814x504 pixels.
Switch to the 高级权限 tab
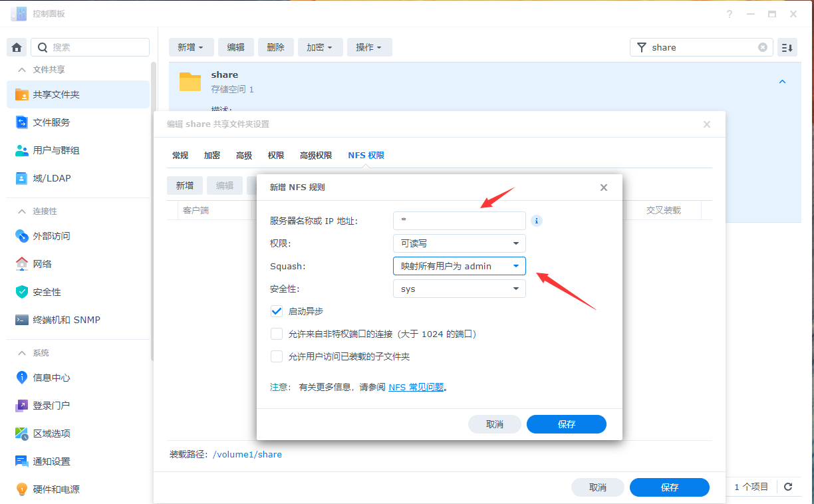tap(316, 156)
